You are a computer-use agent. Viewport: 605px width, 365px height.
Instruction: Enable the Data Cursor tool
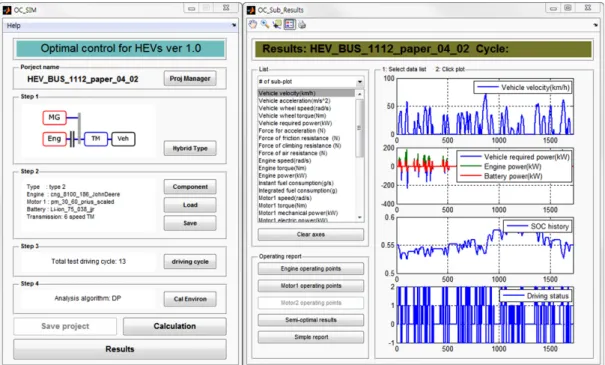[277, 25]
